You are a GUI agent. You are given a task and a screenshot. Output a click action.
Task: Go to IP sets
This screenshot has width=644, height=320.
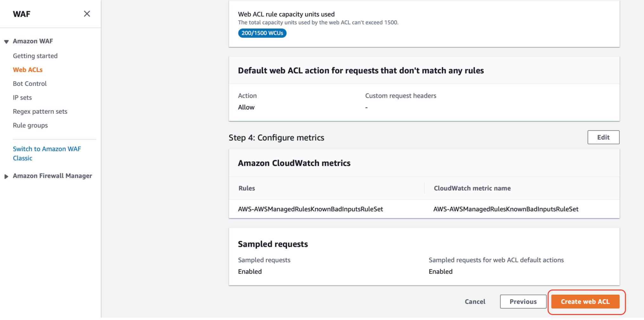[x=22, y=98]
